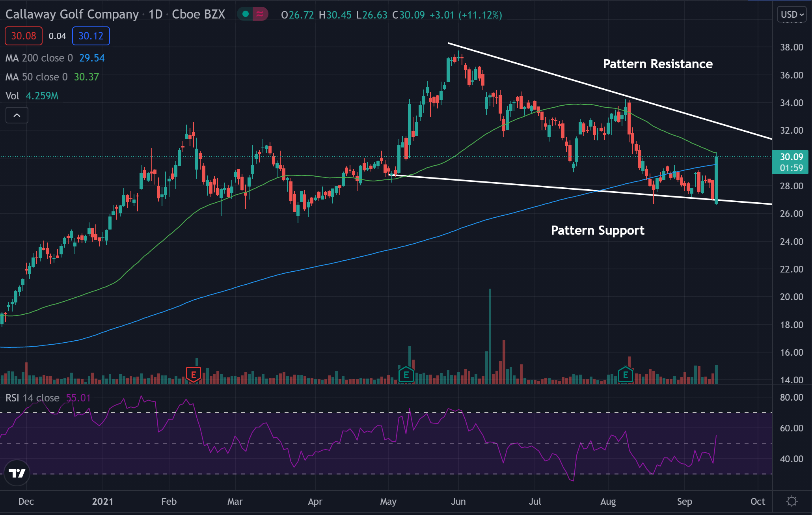Click the red sell price 30.08 button
812x515 pixels.
pyautogui.click(x=24, y=36)
